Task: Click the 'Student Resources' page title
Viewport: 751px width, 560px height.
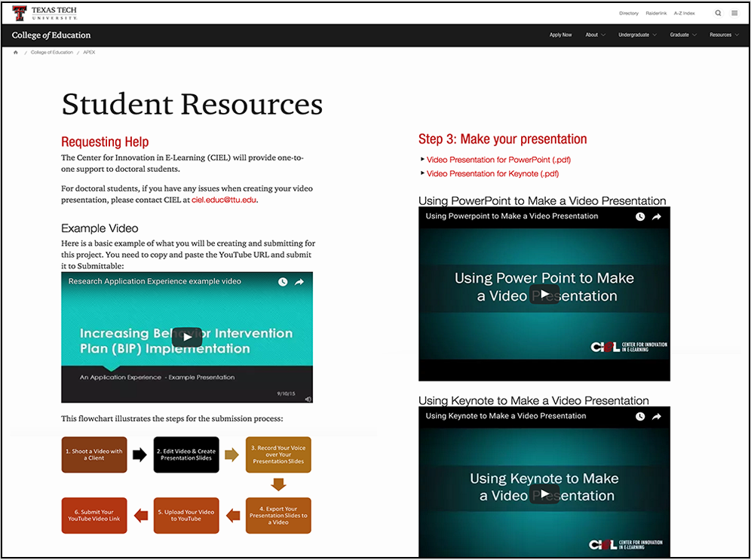Action: coord(192,104)
